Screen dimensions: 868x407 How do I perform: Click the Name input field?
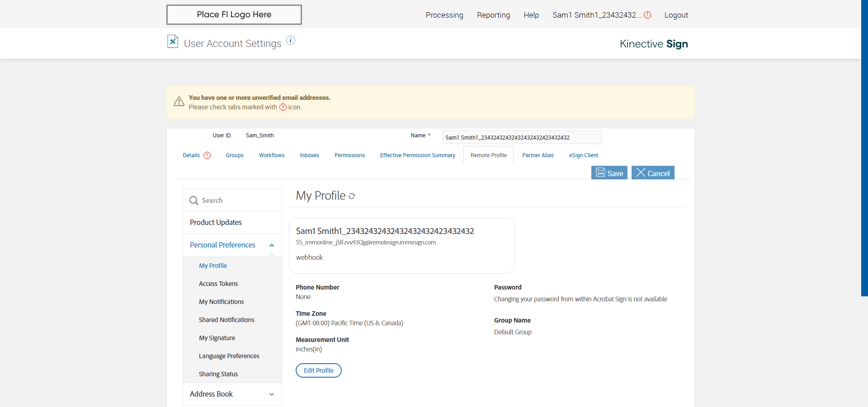click(522, 137)
